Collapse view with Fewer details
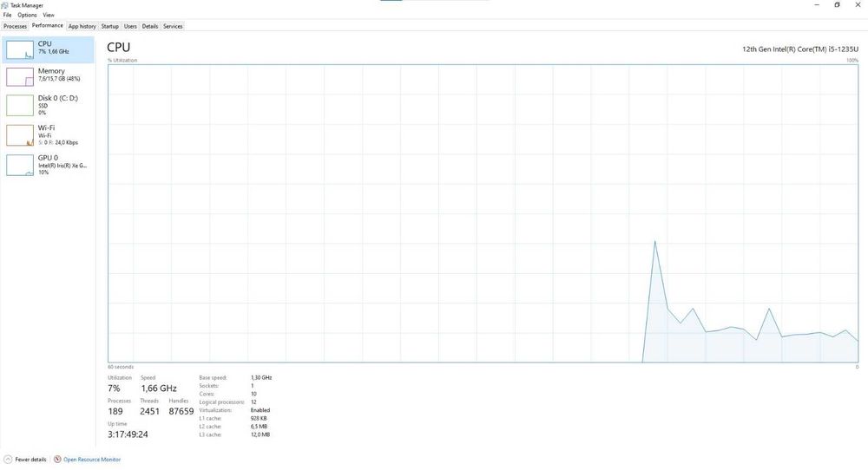The image size is (868, 470). (30, 460)
